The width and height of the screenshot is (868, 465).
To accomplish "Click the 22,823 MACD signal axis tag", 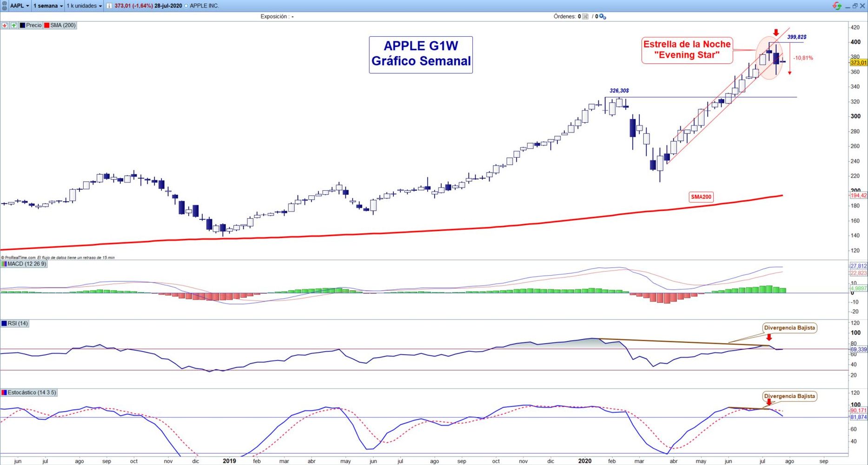I will click(x=858, y=273).
